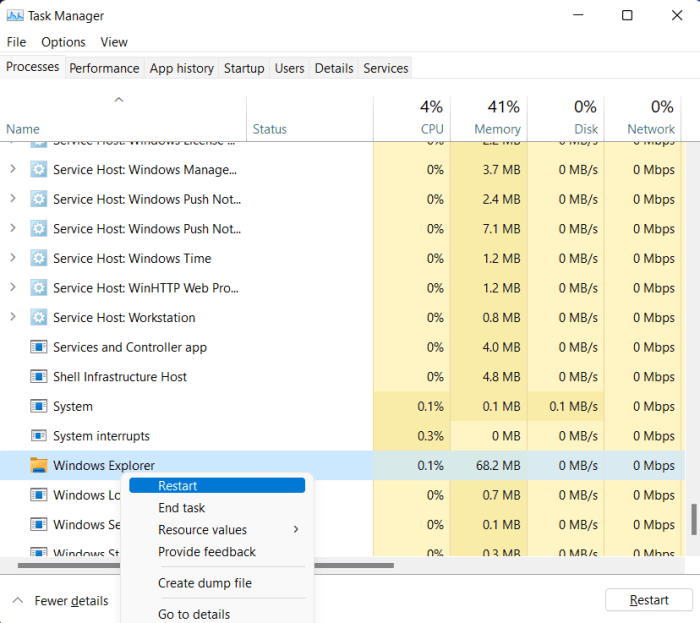Sort by the CPU column header
Image resolution: width=700 pixels, height=623 pixels.
tap(412, 118)
